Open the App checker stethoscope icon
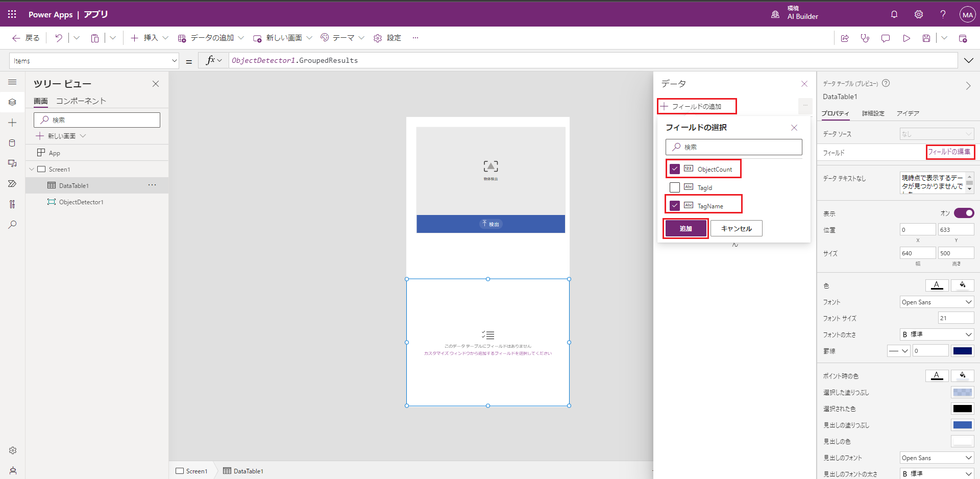 (865, 38)
